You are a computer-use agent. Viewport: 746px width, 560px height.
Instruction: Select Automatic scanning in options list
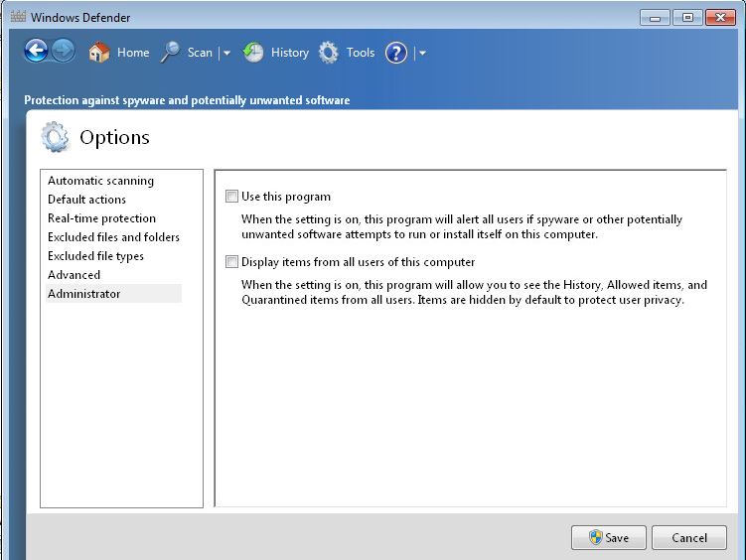click(x=100, y=181)
